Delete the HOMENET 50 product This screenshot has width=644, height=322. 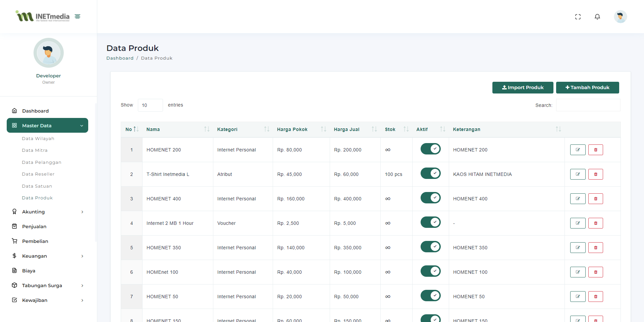595,297
